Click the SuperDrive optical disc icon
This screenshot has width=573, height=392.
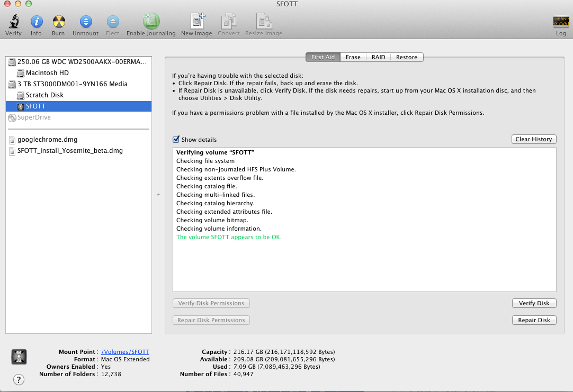coord(12,117)
